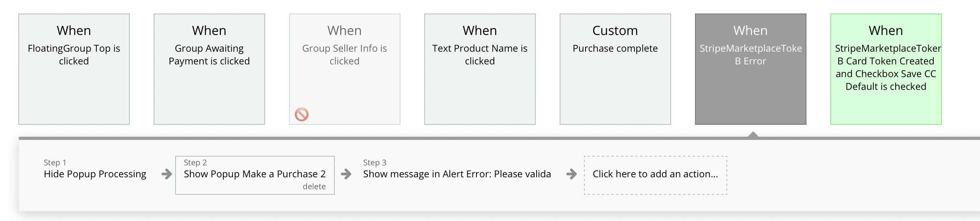The height and width of the screenshot is (221, 980).
Task: Open the Group Seller Info is clicked event
Action: (345, 69)
